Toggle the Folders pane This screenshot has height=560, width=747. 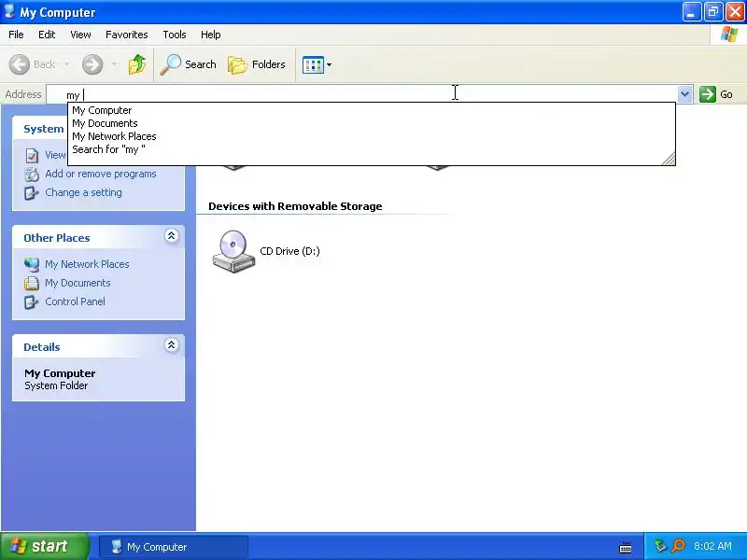tap(257, 64)
